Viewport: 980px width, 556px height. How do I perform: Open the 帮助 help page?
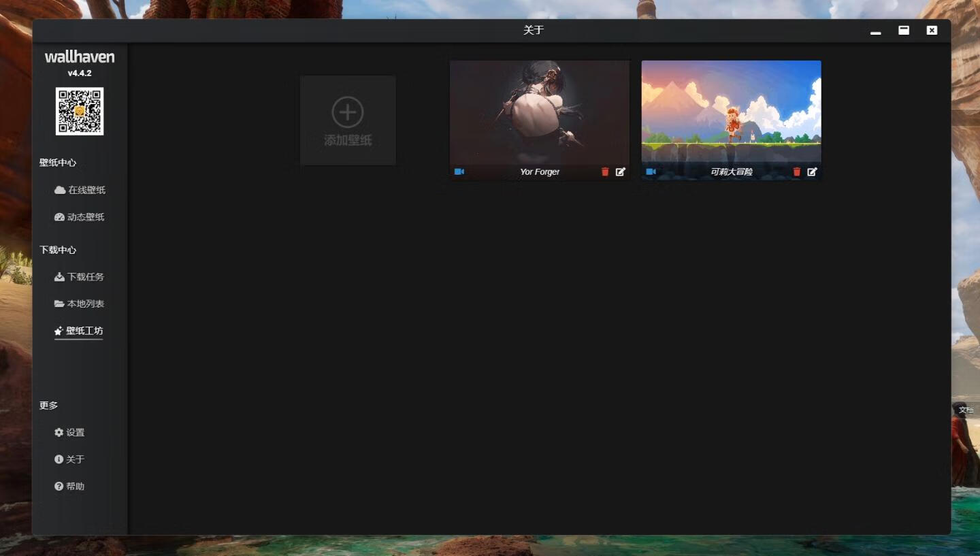(x=69, y=487)
